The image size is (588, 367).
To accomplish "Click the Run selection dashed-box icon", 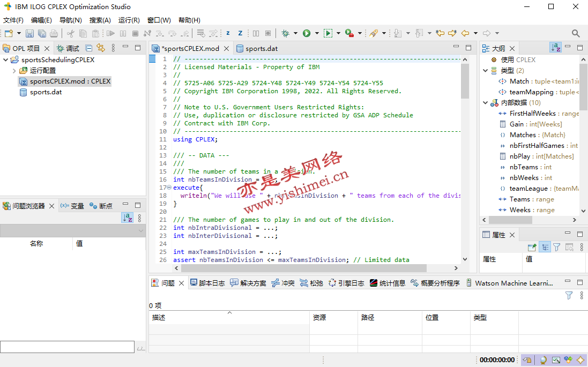I will (x=328, y=33).
